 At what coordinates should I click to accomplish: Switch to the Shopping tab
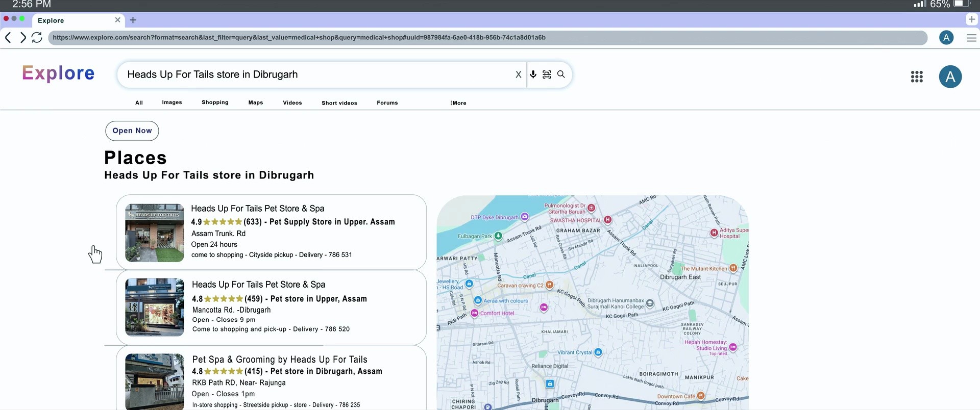pos(215,102)
